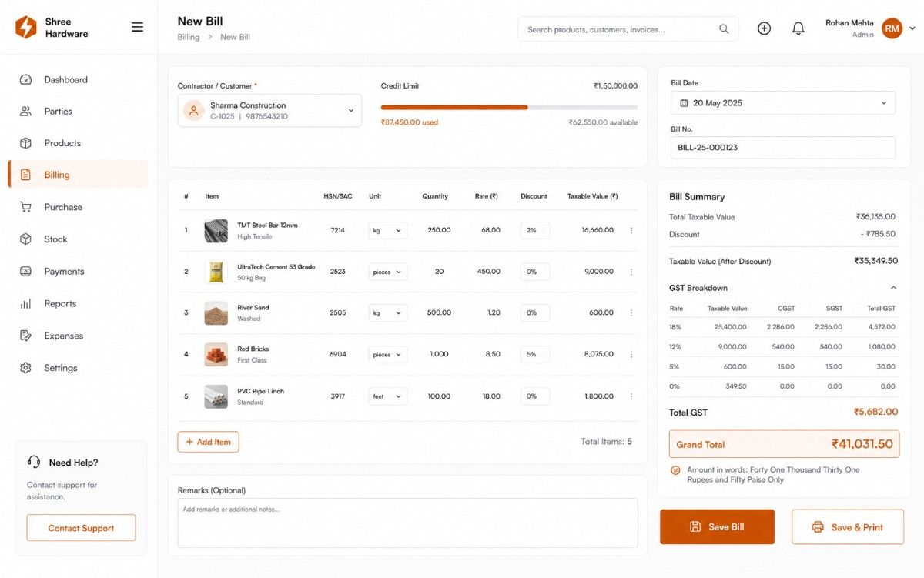Open Reports section

[78, 303]
